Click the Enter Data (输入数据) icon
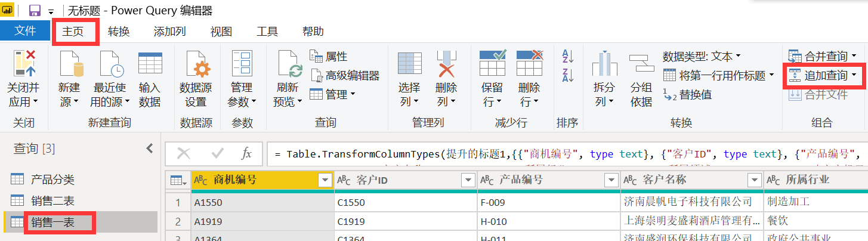This screenshot has height=241, width=868. 150,64
